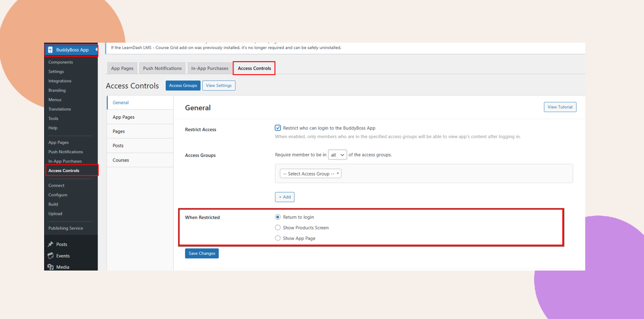Open the Courses settings section
The image size is (644, 319).
click(x=140, y=160)
